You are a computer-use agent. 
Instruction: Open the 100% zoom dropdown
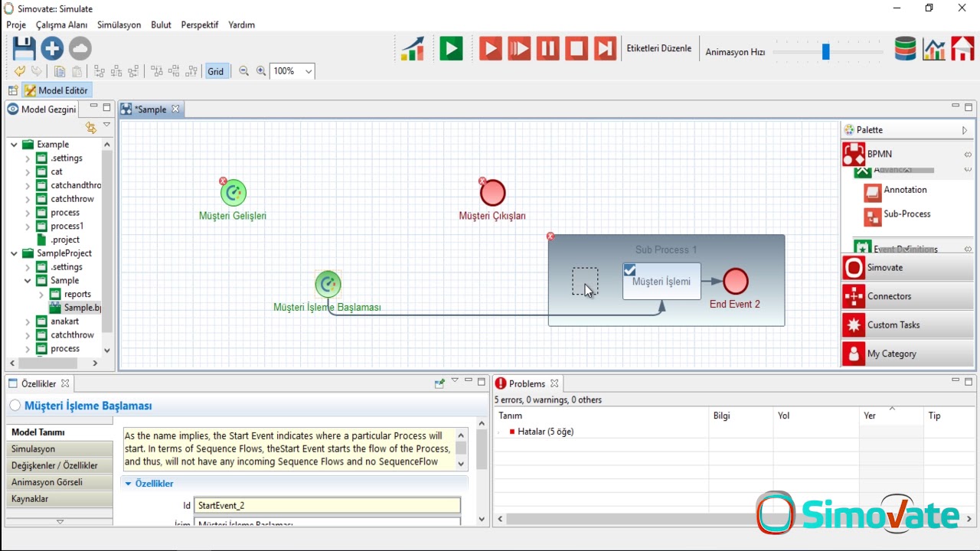tap(308, 71)
